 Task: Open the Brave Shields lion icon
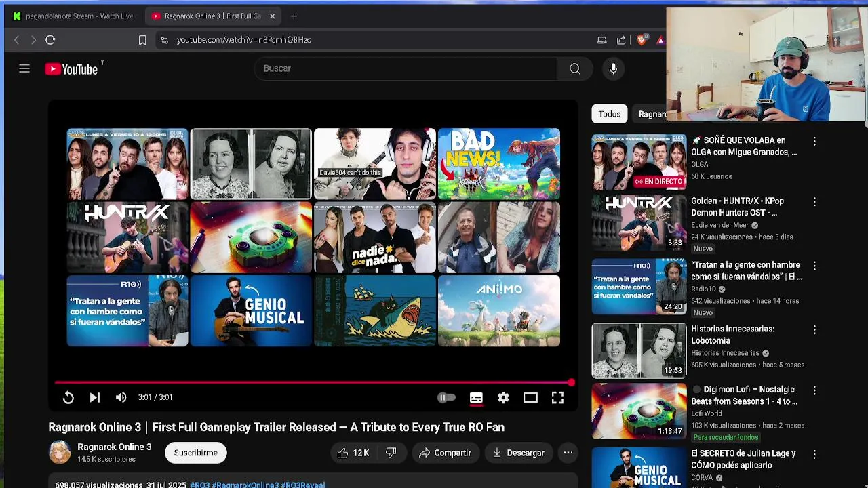pyautogui.click(x=642, y=40)
